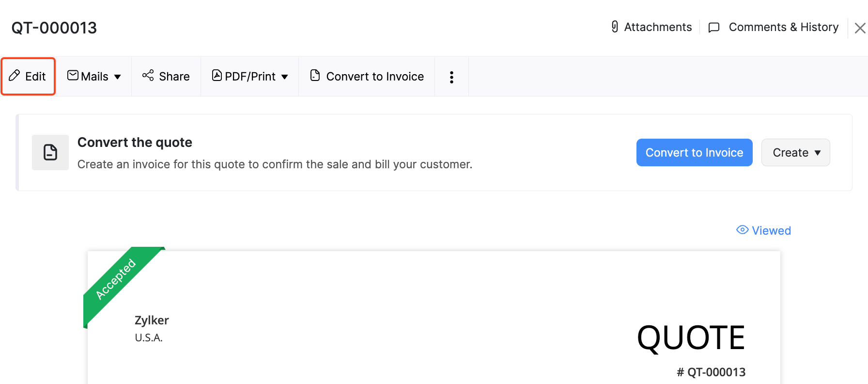The image size is (868, 384).
Task: Click the eye icon next to Viewed
Action: (x=742, y=230)
